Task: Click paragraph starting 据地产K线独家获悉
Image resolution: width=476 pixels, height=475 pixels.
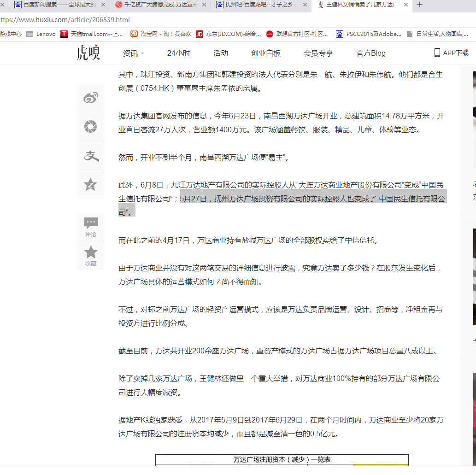Action: (x=281, y=427)
